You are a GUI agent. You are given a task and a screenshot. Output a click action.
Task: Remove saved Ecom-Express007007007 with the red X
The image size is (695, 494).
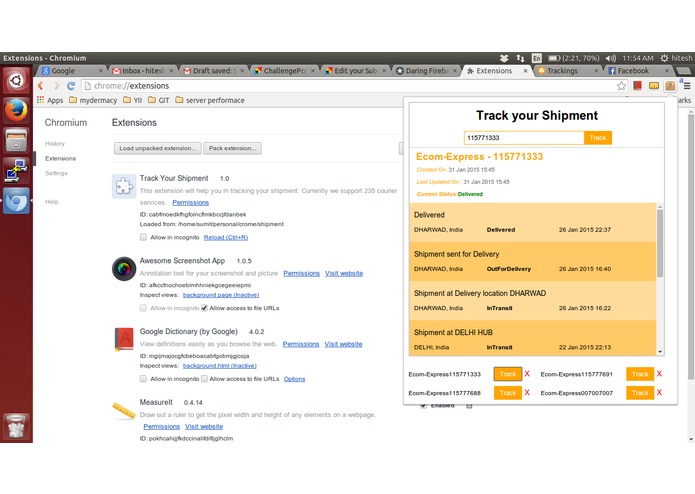[659, 393]
